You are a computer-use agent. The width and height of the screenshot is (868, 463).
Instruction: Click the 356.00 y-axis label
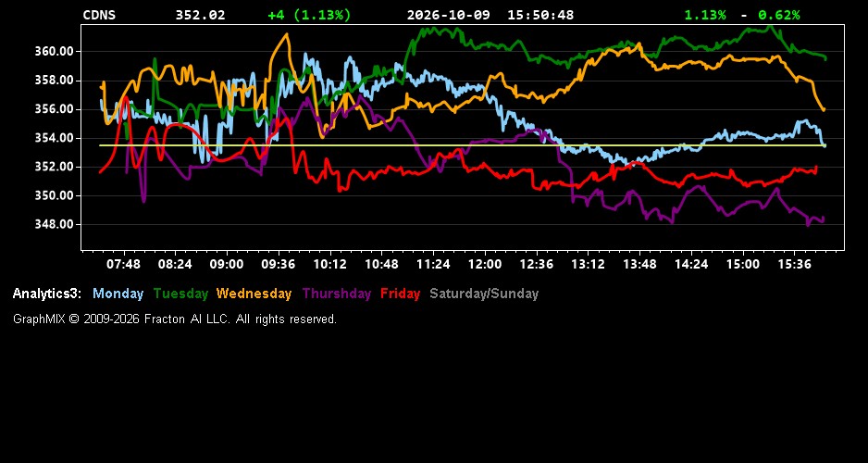coord(55,109)
